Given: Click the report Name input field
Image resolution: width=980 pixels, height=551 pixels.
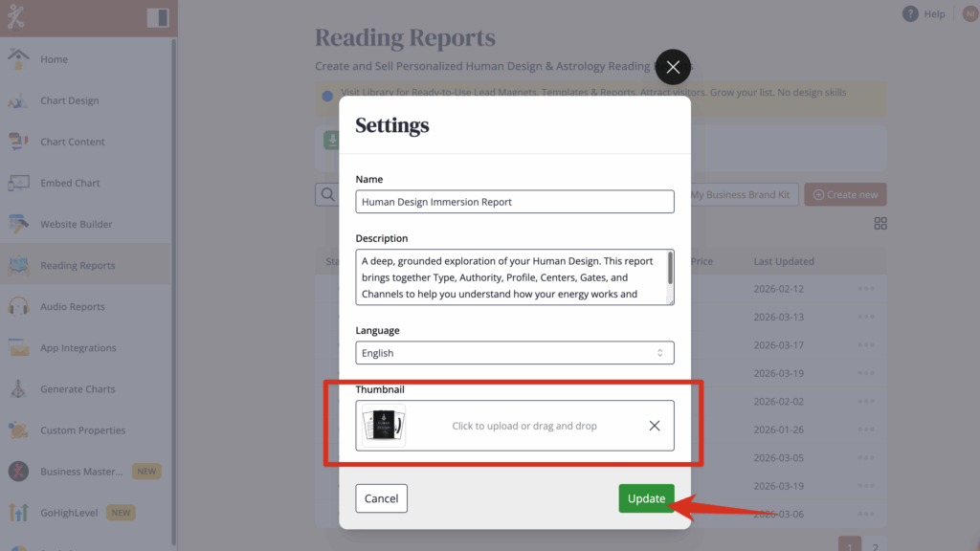Looking at the screenshot, I should click(515, 202).
